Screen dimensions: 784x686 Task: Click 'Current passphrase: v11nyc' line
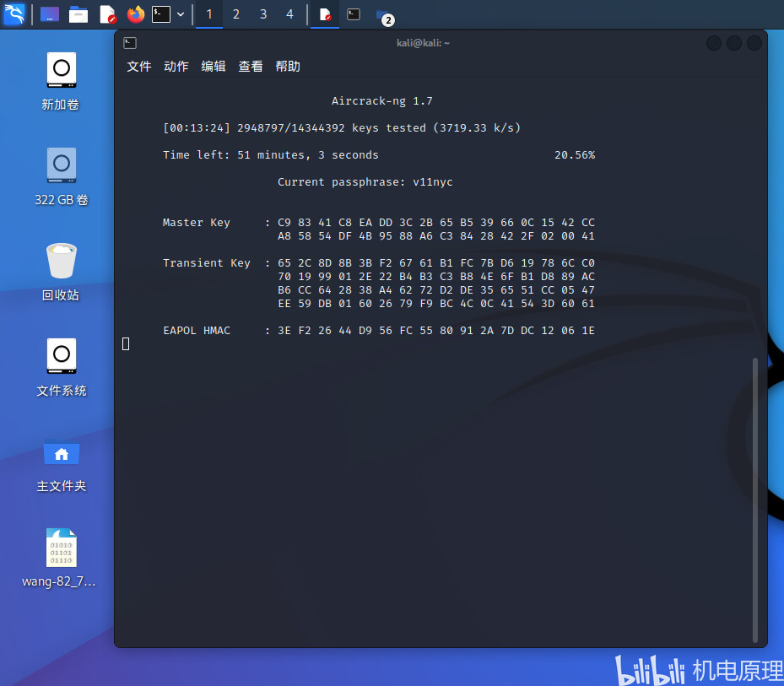tap(365, 182)
